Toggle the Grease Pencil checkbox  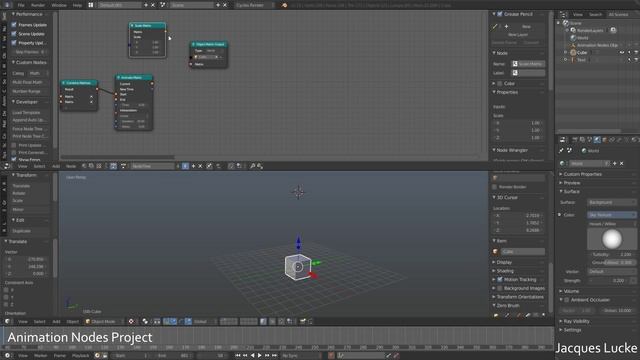point(500,14)
